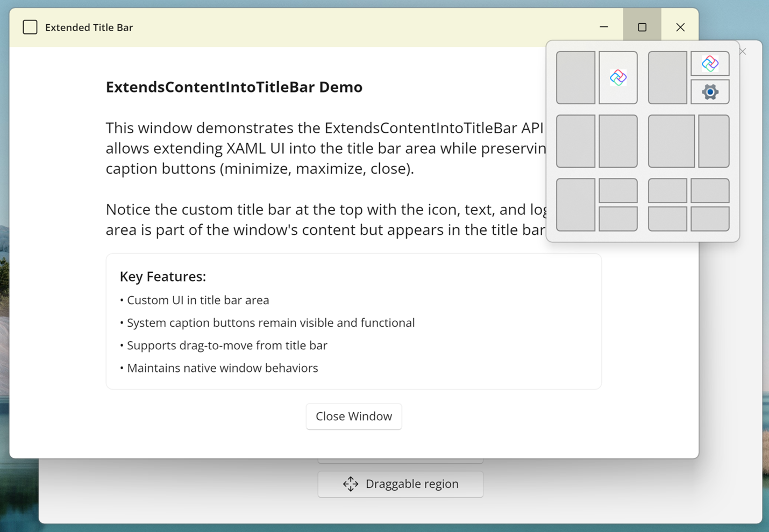The image size is (769, 532).
Task: Pick tall left zone of the empty three-zone layout
Action: coord(575,205)
